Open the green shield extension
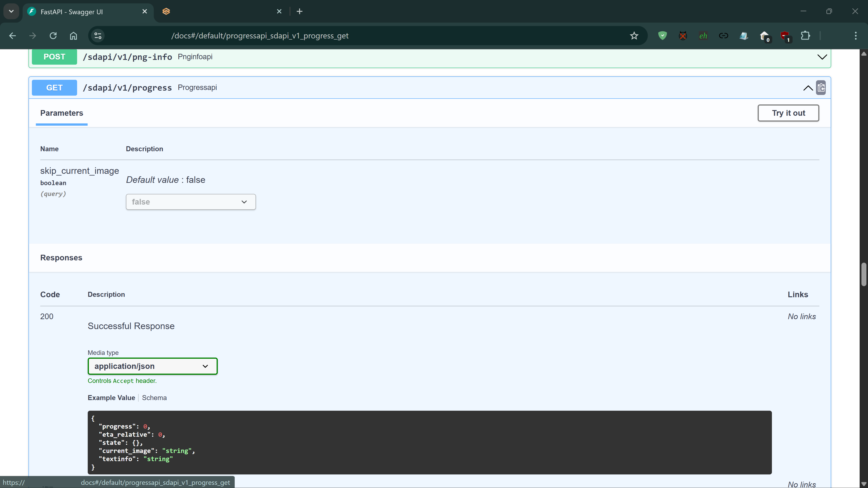The height and width of the screenshot is (488, 868). [x=662, y=36]
